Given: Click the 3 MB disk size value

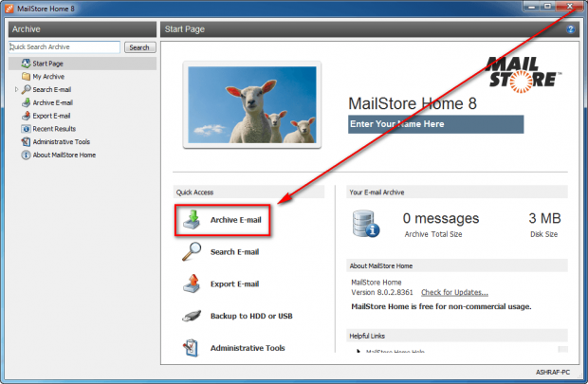Looking at the screenshot, I should [x=544, y=218].
